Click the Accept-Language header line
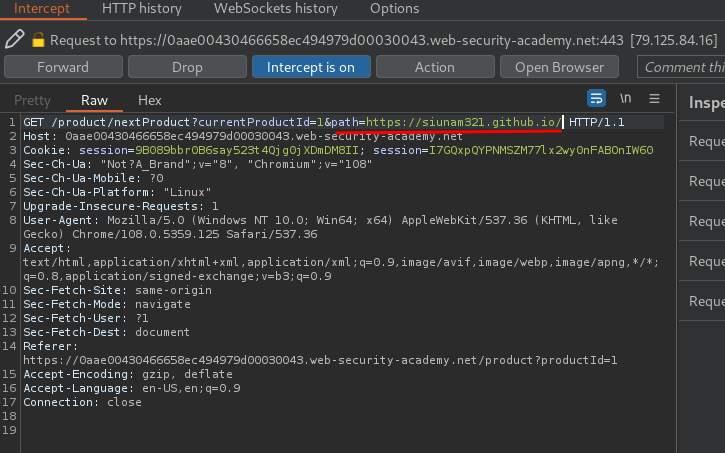 132,388
